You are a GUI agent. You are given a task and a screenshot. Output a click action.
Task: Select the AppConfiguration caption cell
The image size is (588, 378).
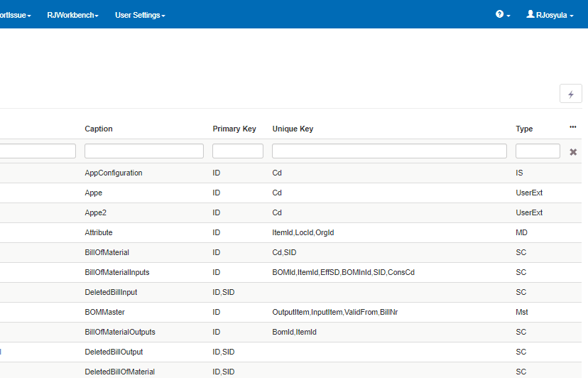point(114,173)
